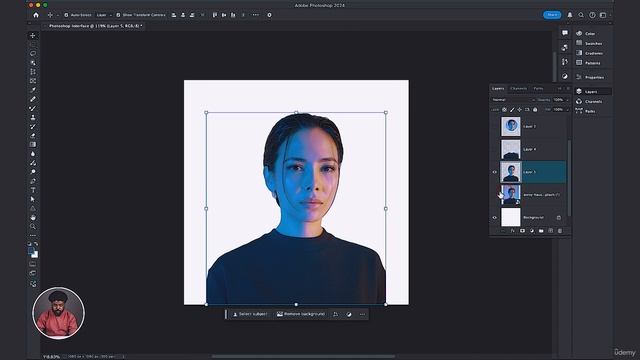Link layers icon at Layers panel bottom

pos(503,231)
